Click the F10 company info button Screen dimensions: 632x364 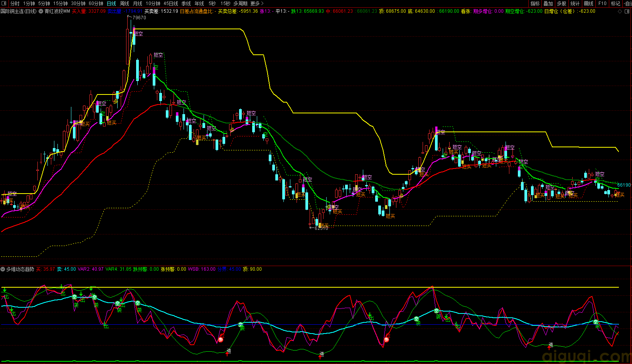602,3
